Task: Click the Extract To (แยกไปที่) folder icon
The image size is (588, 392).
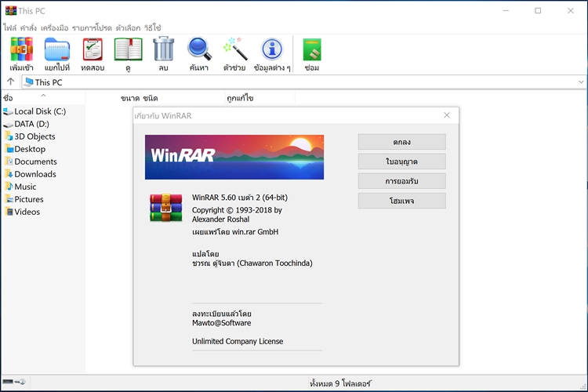Action: pos(57,49)
